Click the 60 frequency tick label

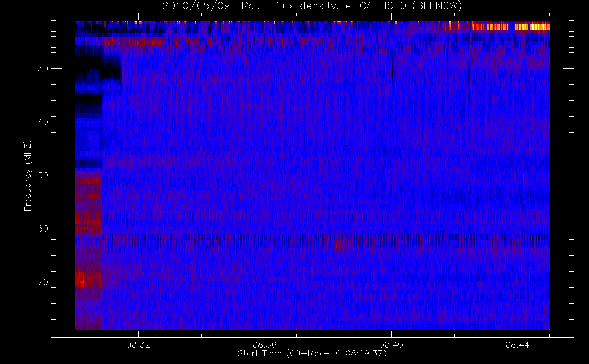(x=43, y=229)
